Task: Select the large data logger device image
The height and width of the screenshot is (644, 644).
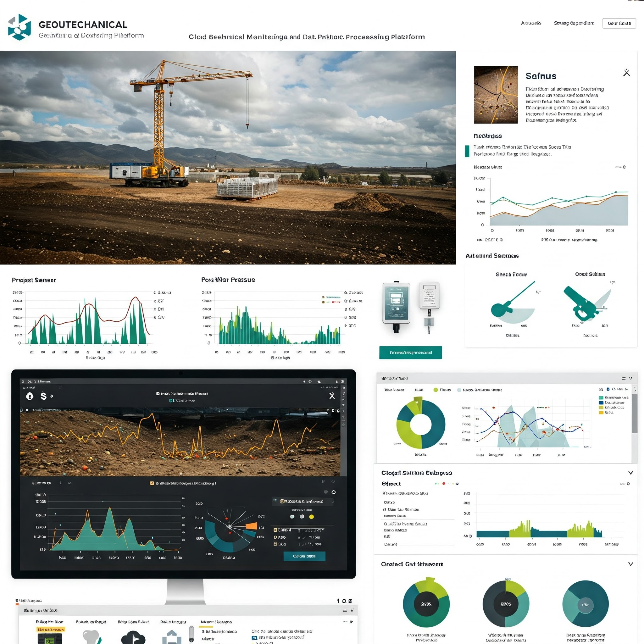Action: click(x=396, y=307)
